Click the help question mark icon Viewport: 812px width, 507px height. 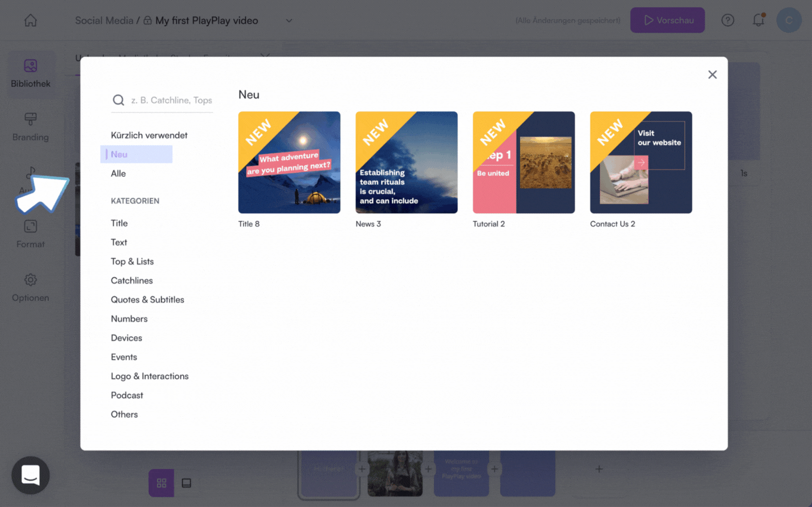(728, 21)
